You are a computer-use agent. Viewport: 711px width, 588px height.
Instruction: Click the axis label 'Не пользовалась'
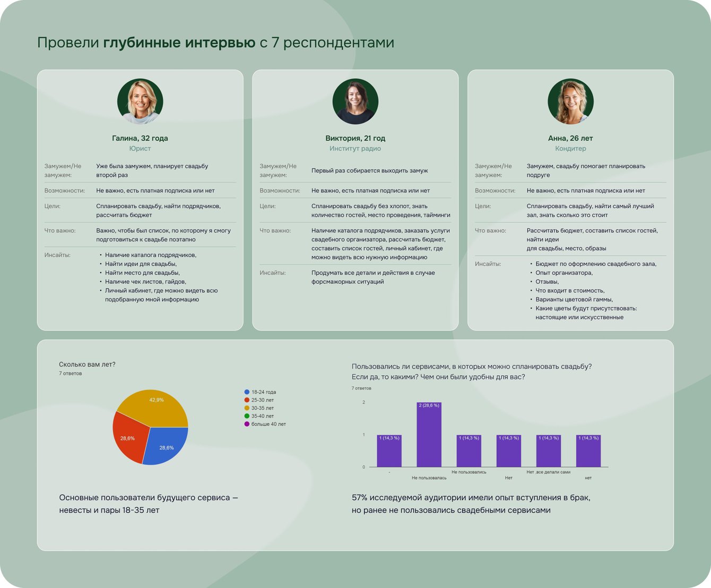429,478
